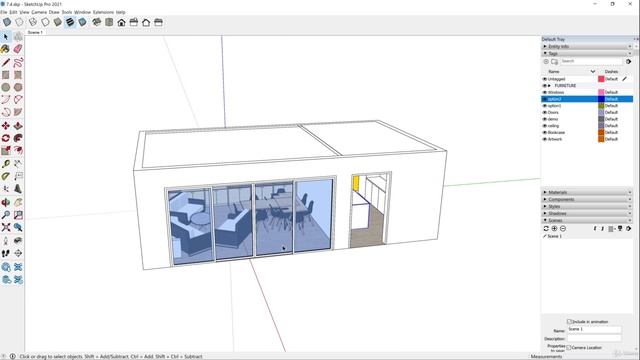Select the Orbit tool
This screenshot has height=360, width=640.
[6, 202]
